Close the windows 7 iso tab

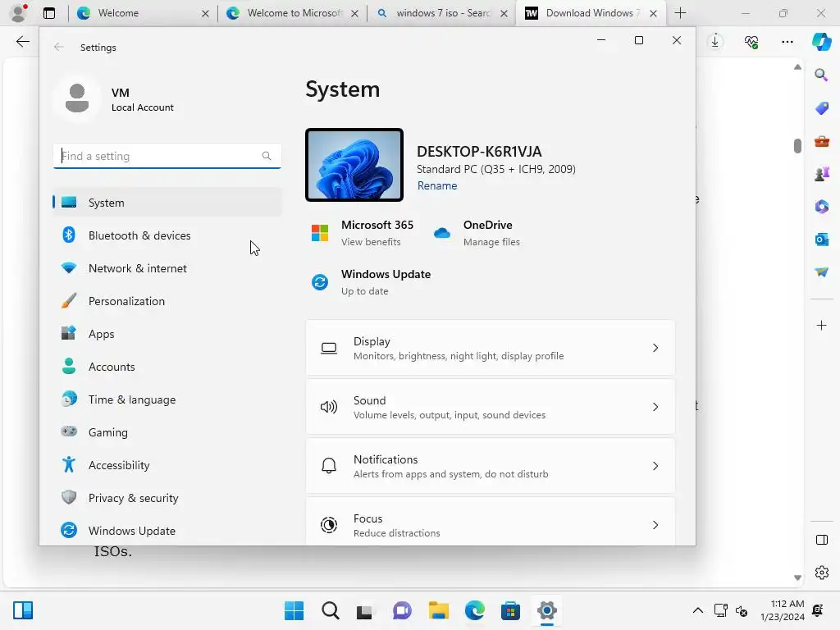point(504,13)
